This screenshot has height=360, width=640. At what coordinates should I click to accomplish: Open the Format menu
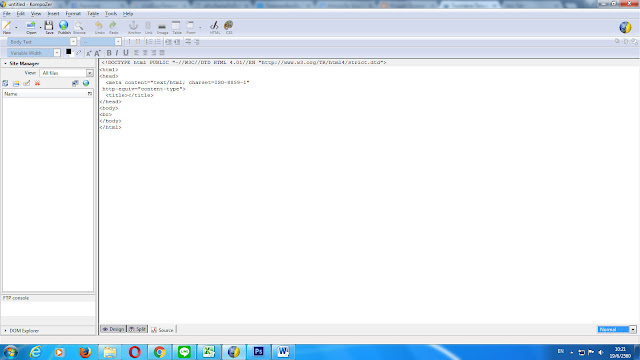(73, 13)
